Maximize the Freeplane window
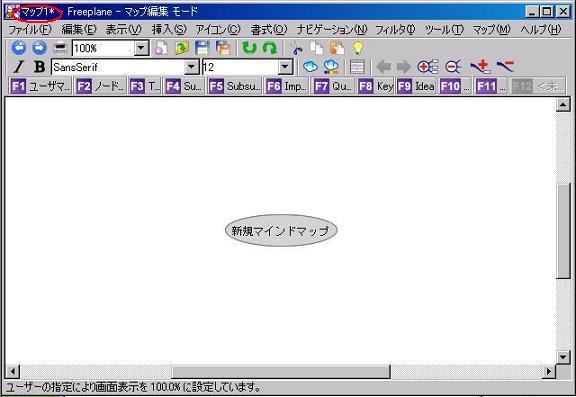 547,12
